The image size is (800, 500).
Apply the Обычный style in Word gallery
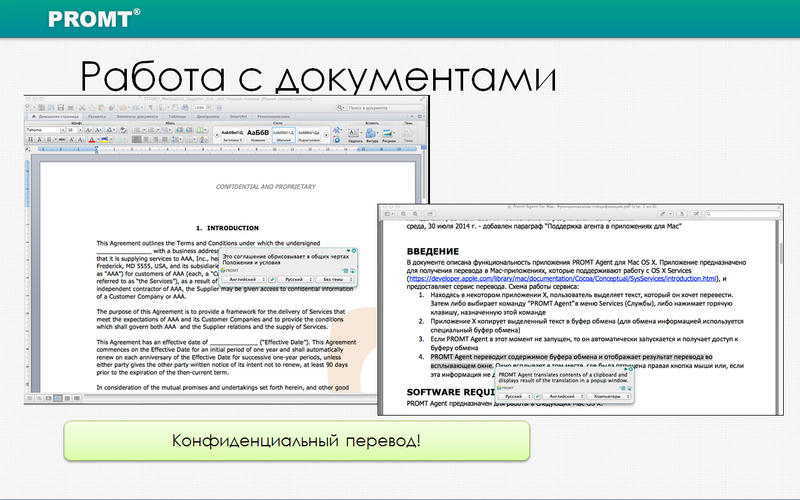point(284,134)
